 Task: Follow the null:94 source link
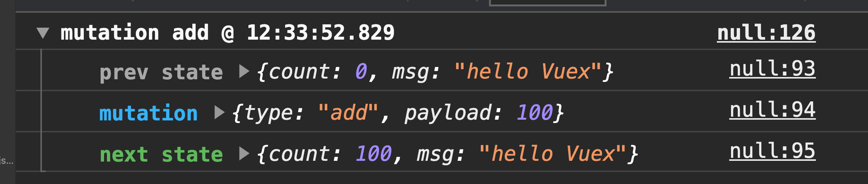tap(772, 110)
